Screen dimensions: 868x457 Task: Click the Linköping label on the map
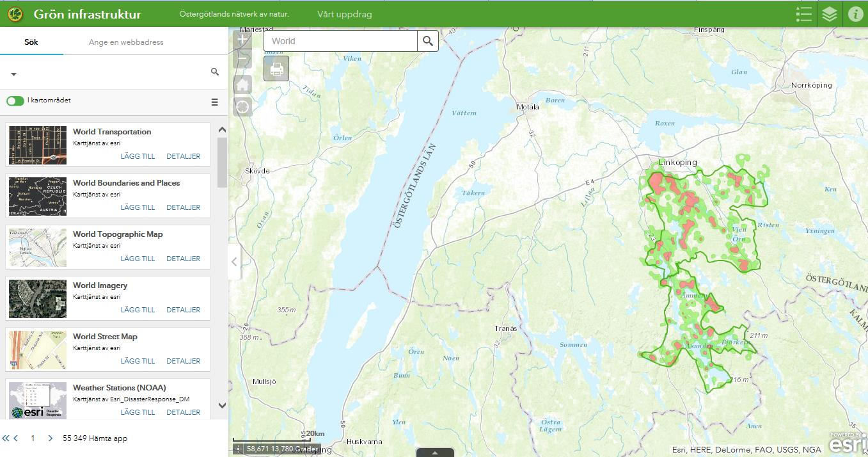[x=678, y=163]
